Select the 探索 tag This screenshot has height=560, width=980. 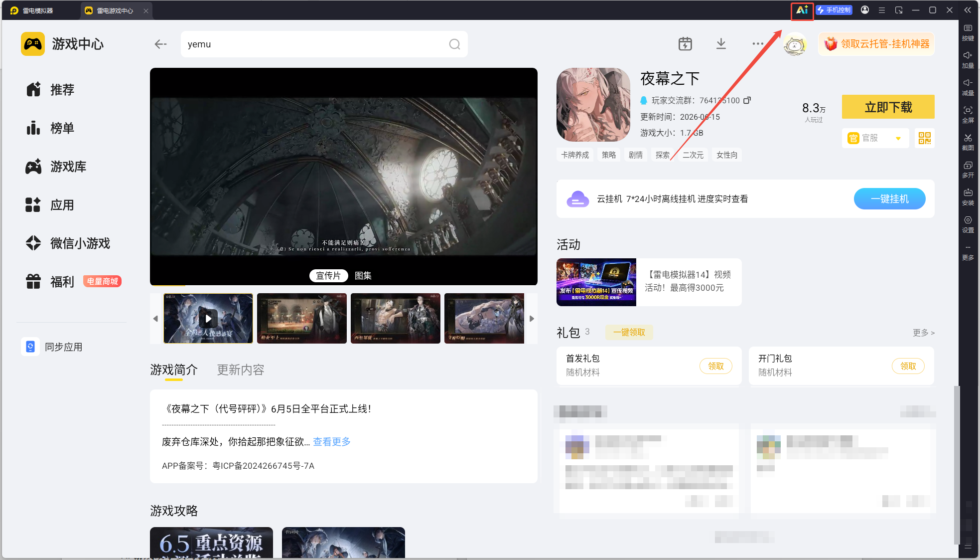coord(663,155)
